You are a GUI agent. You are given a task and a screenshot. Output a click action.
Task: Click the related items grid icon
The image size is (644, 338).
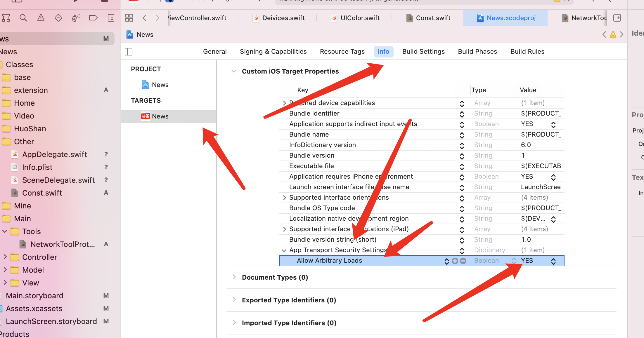(x=129, y=18)
